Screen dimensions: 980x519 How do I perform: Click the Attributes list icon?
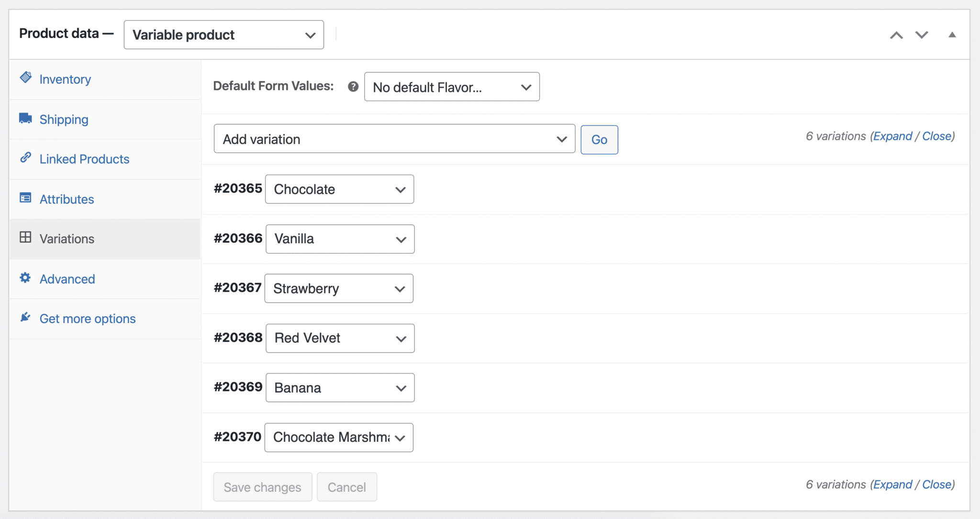[25, 198]
